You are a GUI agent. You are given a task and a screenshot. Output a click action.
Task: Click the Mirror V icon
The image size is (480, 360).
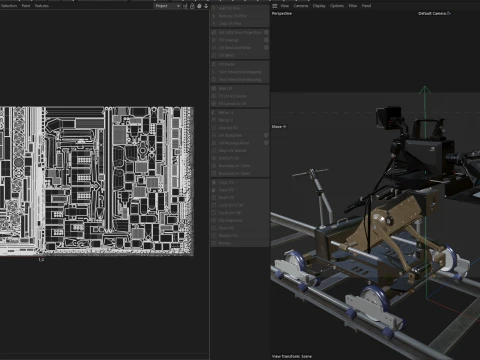(214, 120)
